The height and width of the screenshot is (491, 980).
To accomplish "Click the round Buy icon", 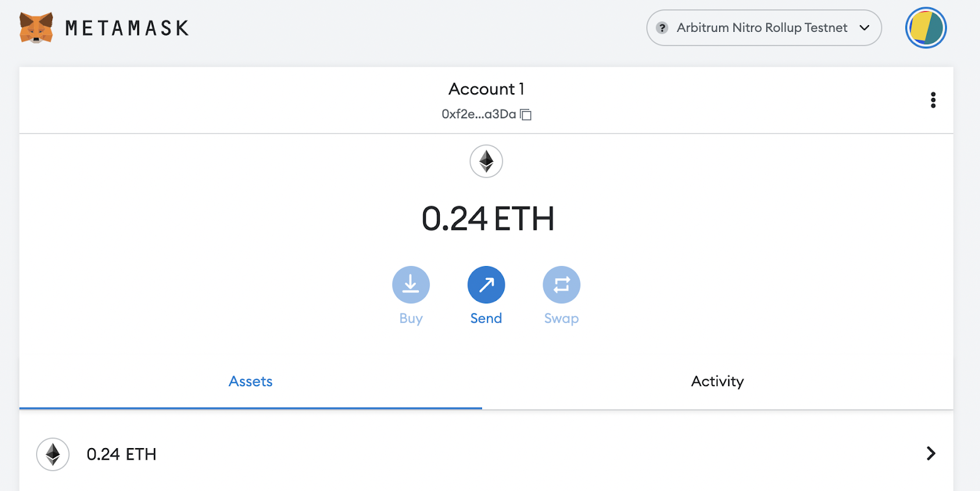I will 411,284.
